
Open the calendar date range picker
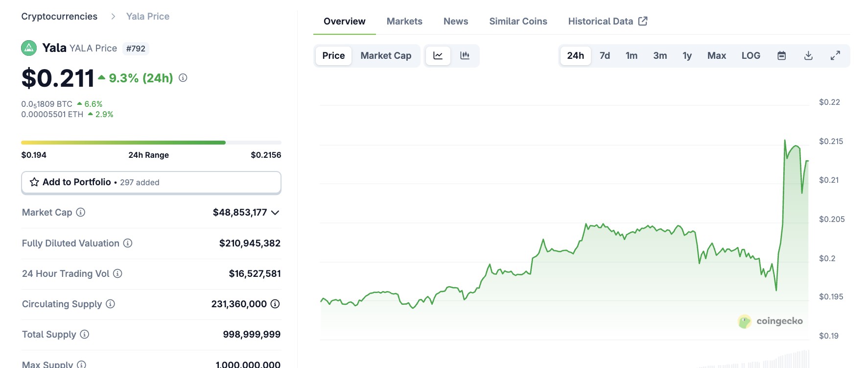pyautogui.click(x=782, y=56)
